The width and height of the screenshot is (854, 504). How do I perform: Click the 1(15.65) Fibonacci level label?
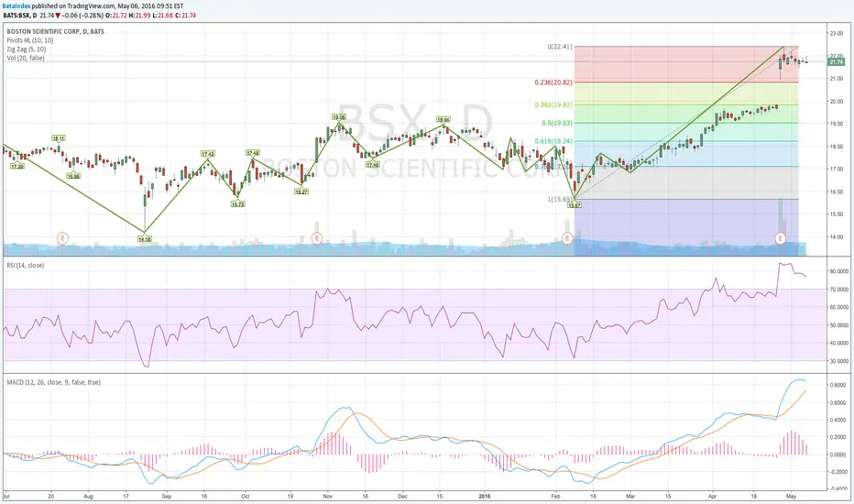click(560, 200)
